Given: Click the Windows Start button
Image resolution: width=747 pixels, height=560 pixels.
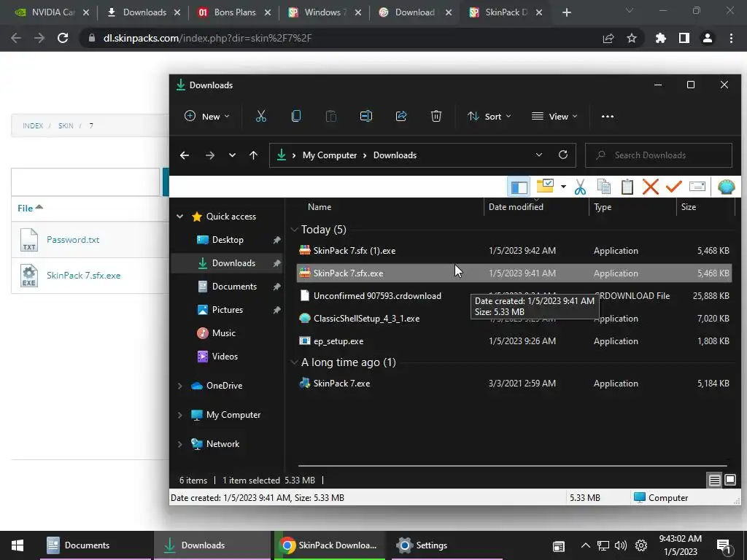Looking at the screenshot, I should click(18, 545).
